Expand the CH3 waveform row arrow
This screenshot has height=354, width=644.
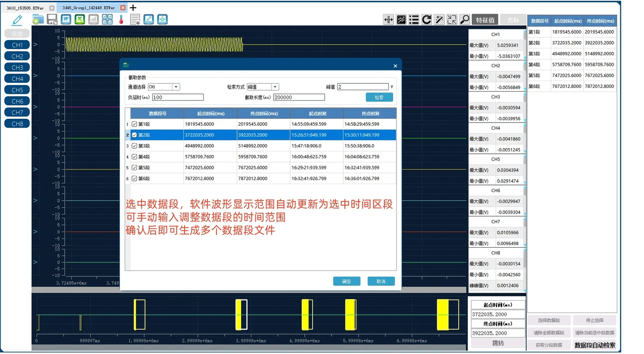pos(35,107)
